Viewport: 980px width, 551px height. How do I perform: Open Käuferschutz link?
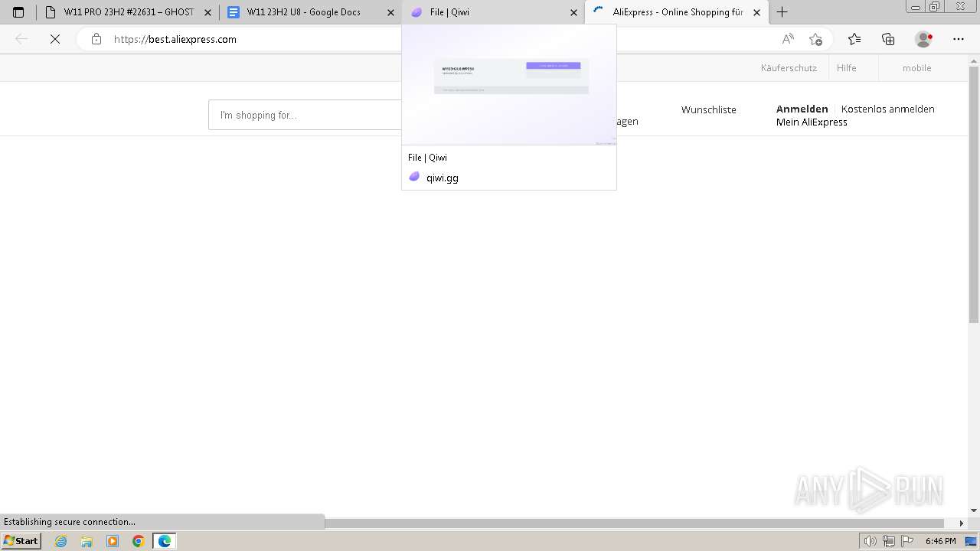click(789, 68)
